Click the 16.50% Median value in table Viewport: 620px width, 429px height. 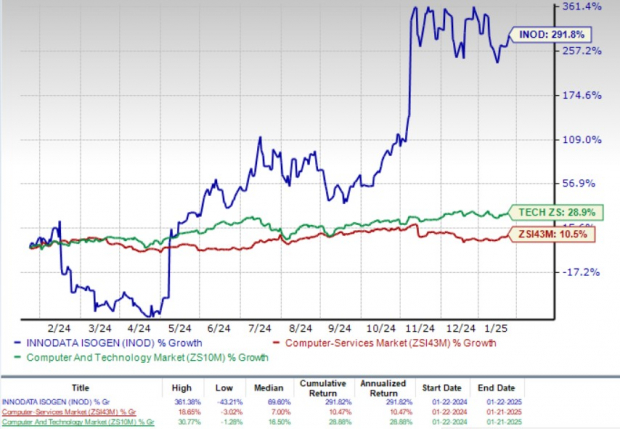click(278, 422)
